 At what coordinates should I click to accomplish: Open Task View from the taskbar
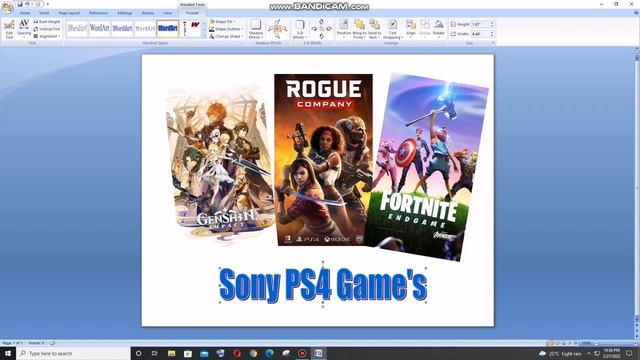(x=155, y=353)
